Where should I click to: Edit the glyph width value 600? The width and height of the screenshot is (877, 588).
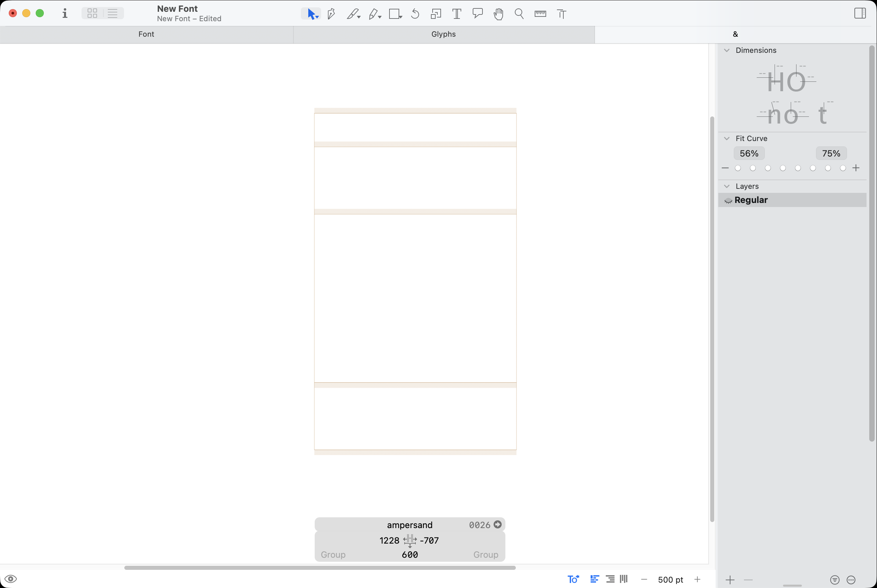coord(410,555)
